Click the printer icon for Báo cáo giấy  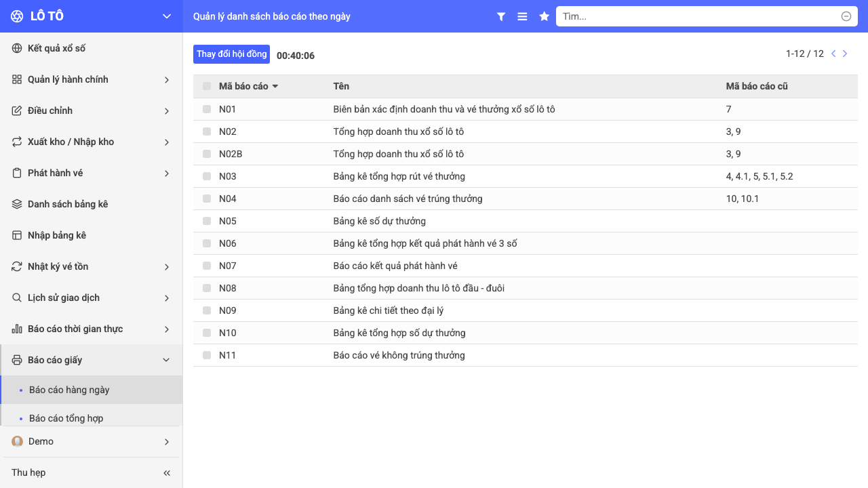pos(17,360)
